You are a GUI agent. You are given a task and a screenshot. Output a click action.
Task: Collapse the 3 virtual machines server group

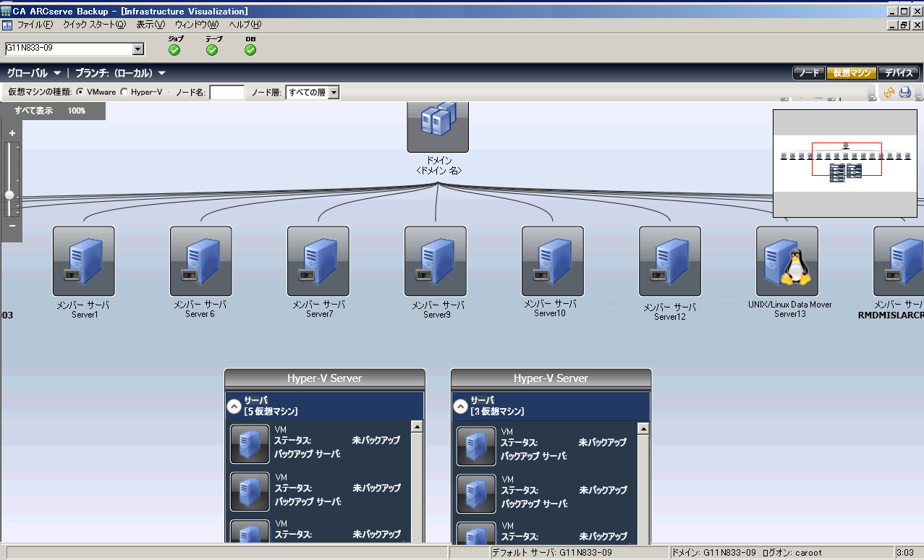click(x=461, y=406)
